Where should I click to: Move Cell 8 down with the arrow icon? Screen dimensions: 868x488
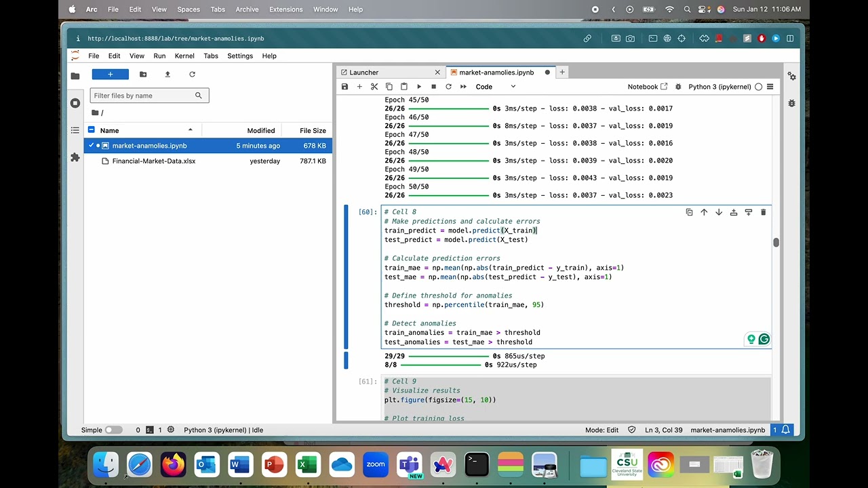(x=719, y=212)
